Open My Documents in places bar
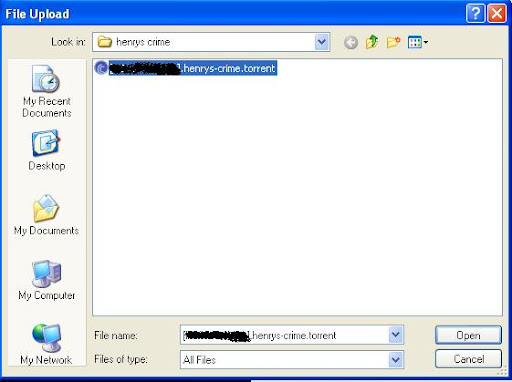The height and width of the screenshot is (382, 512). click(46, 215)
